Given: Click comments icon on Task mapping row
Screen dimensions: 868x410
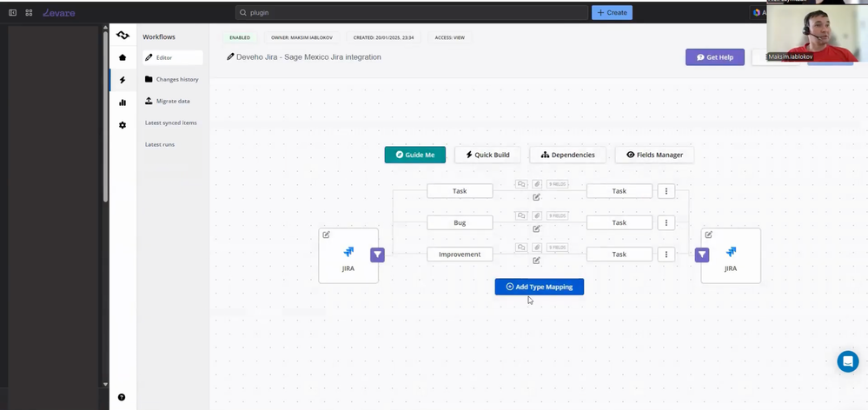Looking at the screenshot, I should [x=521, y=184].
